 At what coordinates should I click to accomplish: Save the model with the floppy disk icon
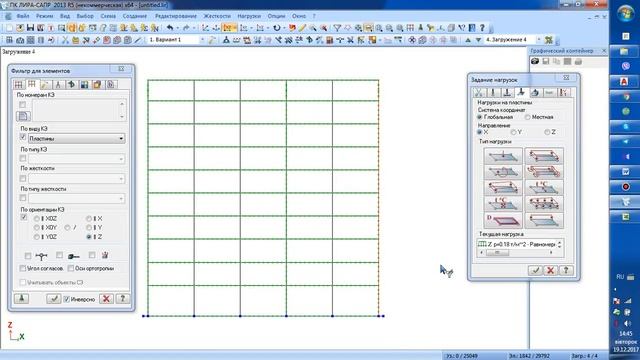coord(30,28)
